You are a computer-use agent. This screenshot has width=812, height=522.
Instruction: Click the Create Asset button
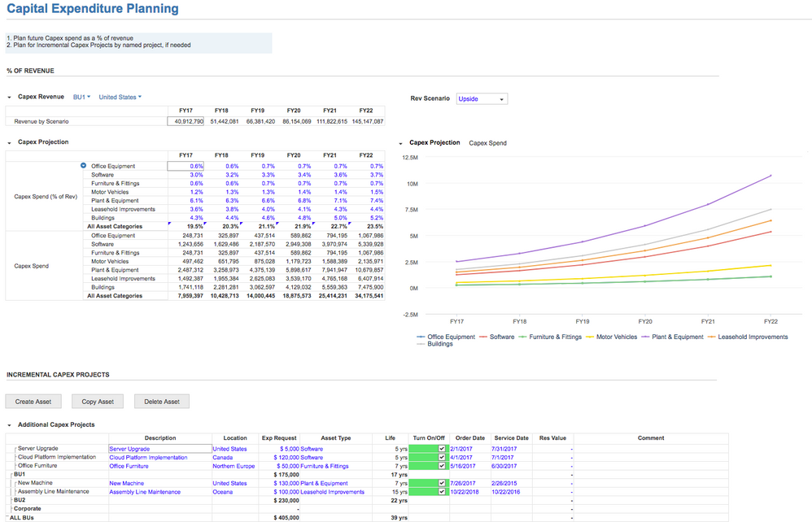pyautogui.click(x=33, y=401)
